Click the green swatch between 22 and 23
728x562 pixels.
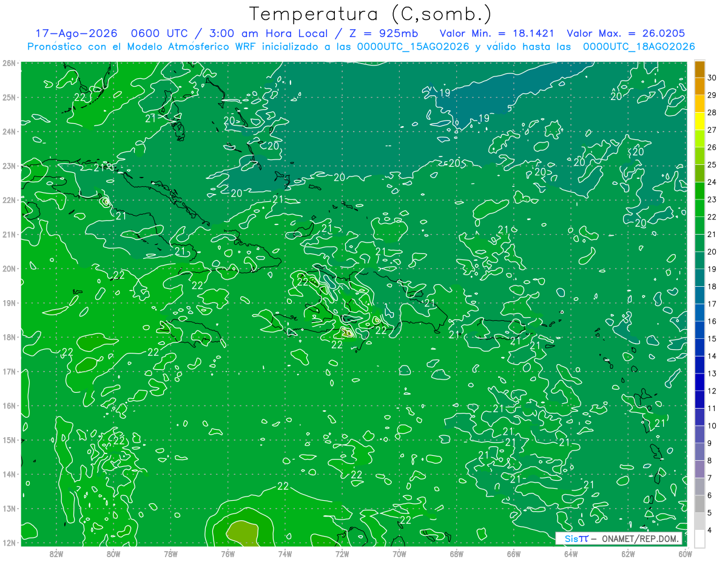click(x=699, y=209)
